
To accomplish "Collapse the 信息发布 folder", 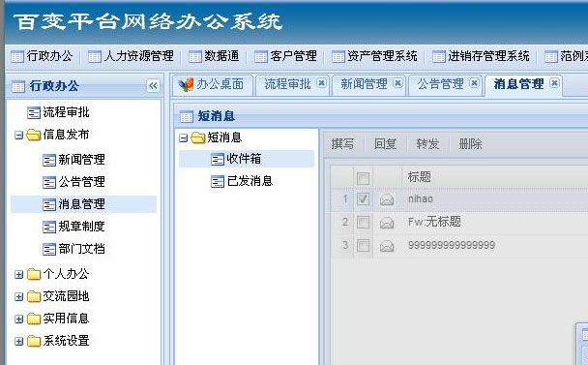I will (18, 135).
